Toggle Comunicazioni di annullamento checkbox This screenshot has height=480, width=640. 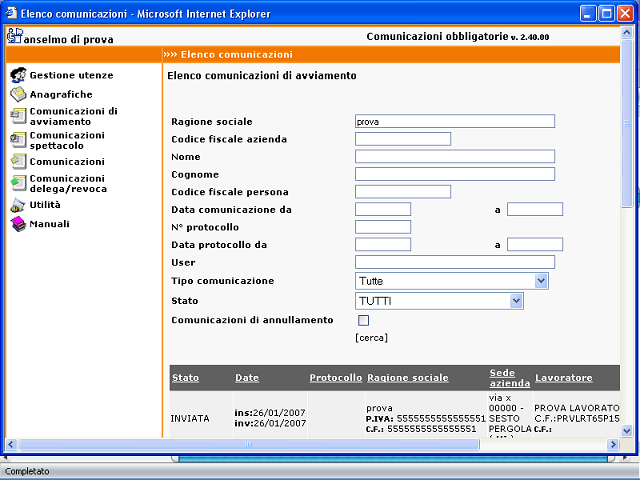363,320
